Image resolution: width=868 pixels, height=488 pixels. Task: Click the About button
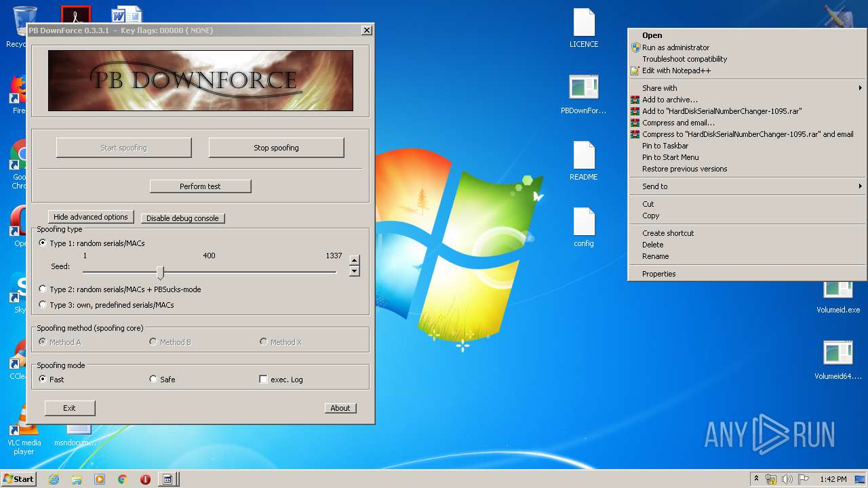[340, 408]
